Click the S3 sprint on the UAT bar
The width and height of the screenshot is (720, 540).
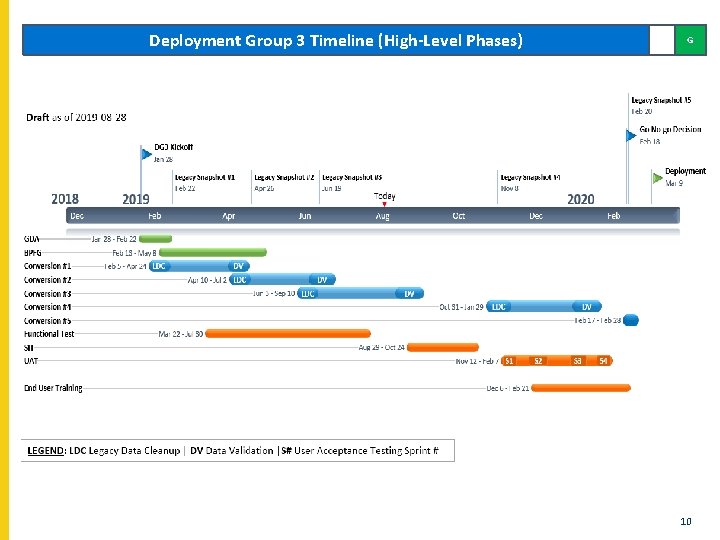[577, 361]
